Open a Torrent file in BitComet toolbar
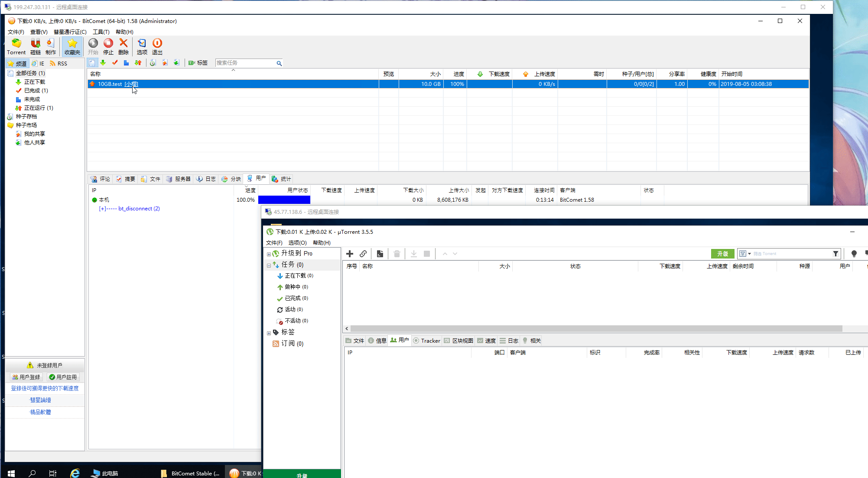 (16, 46)
